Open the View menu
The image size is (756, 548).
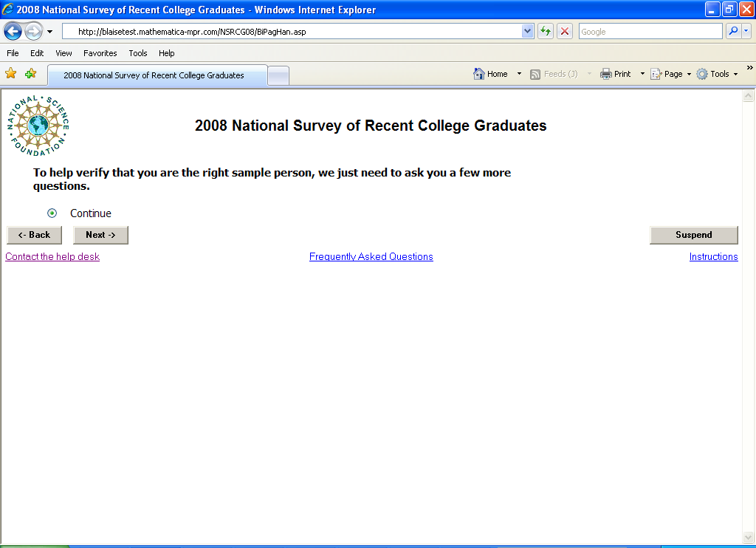(63, 53)
